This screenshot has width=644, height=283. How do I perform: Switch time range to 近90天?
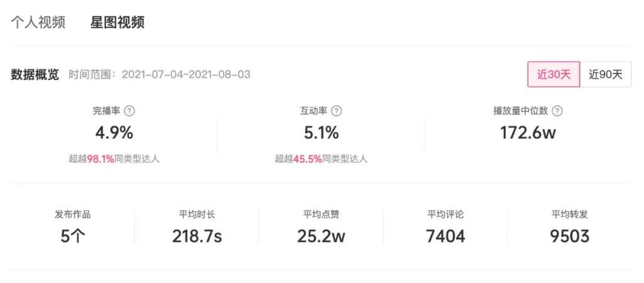[605, 74]
